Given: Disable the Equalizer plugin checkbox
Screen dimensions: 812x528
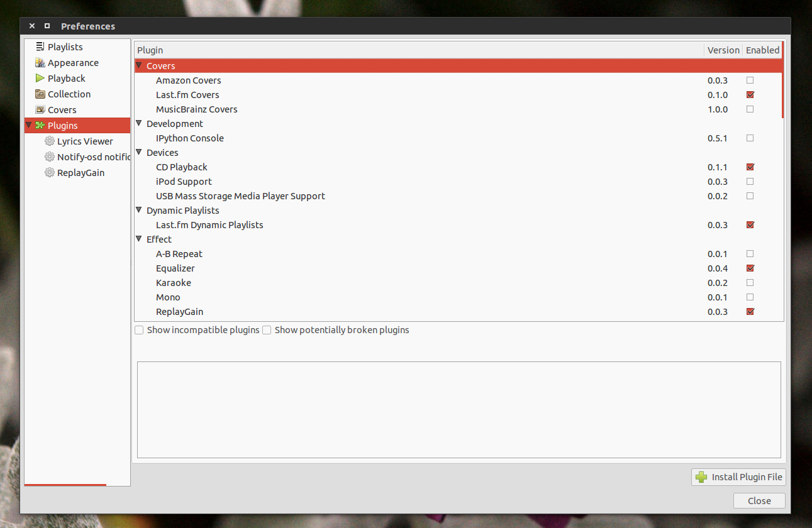Looking at the screenshot, I should tap(750, 268).
